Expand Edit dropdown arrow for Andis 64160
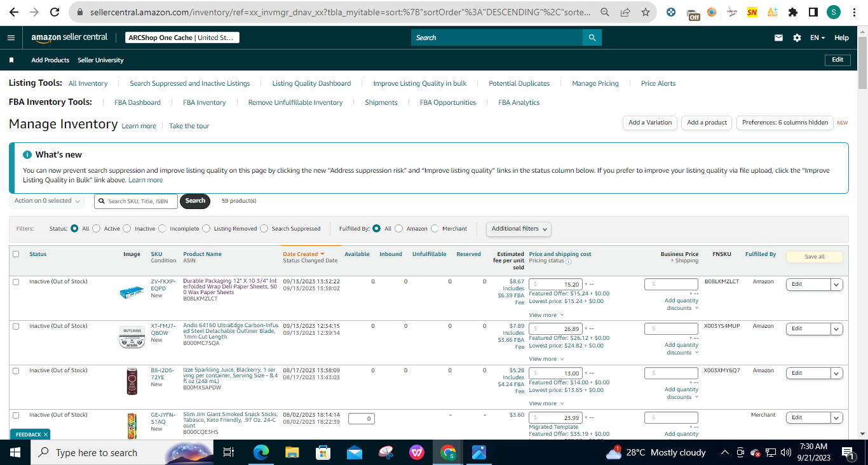The width and height of the screenshot is (868, 465). coord(837,329)
